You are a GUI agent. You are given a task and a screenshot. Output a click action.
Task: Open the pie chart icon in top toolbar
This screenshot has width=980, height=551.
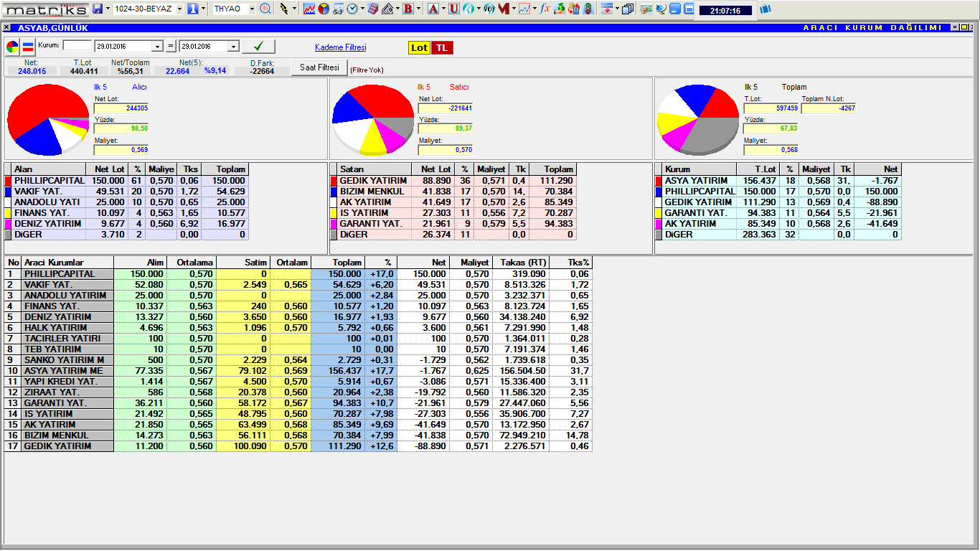tap(324, 9)
